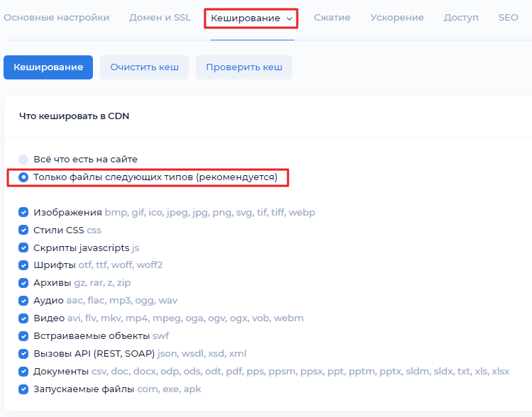Click the video extensions avi, flv, mkv
This screenshot has height=417, width=532.
pyautogui.click(x=186, y=318)
